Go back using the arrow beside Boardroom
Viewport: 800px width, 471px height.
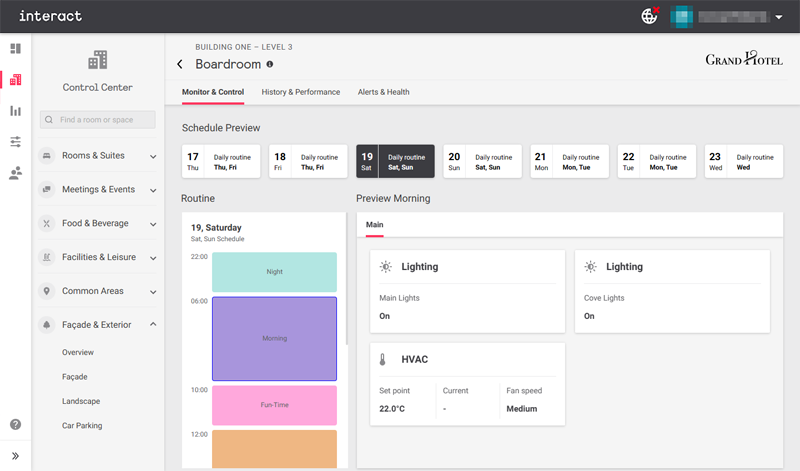click(180, 64)
